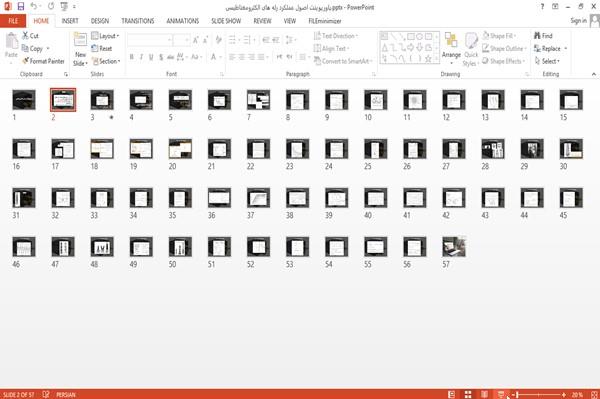Image resolution: width=600 pixels, height=399 pixels.
Task: Click the Increase Font Size icon
Action: coord(196,40)
